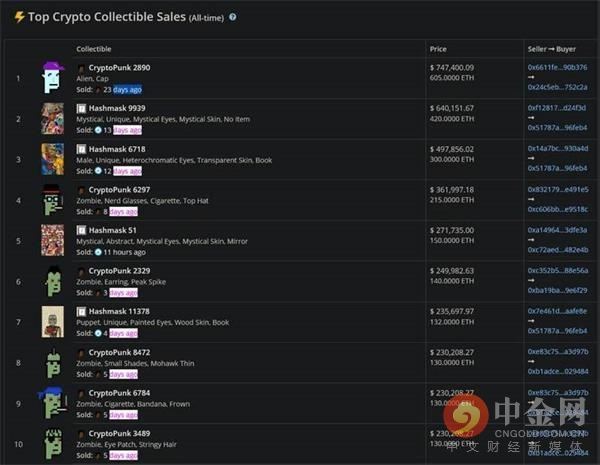600x465 pixels.
Task: Click the blue marketplace icon in Hashmask 51 Sold line
Action: point(98,252)
